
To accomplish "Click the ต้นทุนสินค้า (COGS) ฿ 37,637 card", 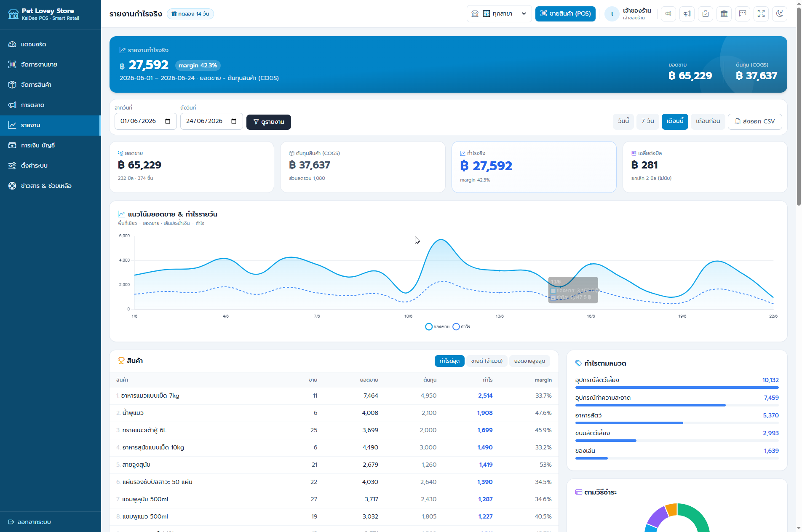I will click(363, 167).
